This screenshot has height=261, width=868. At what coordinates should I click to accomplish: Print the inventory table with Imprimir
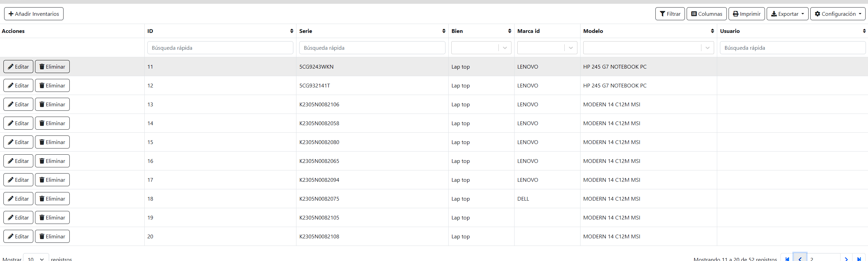746,14
